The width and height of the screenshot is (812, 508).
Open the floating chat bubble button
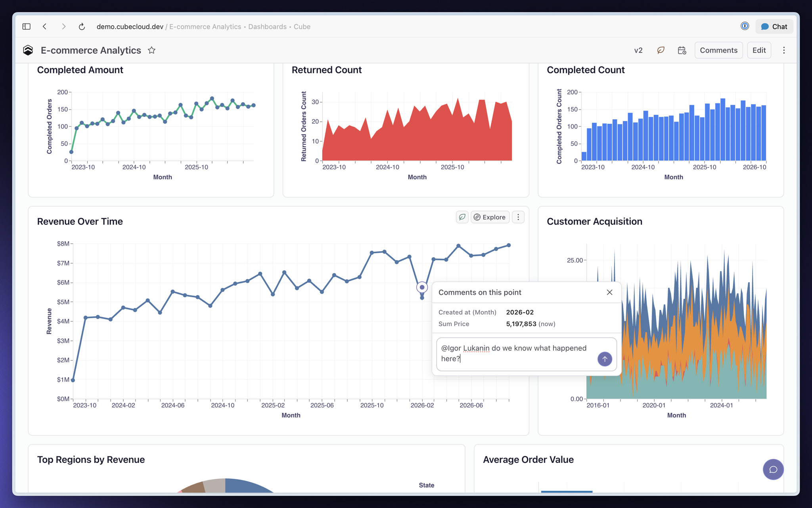pyautogui.click(x=773, y=470)
